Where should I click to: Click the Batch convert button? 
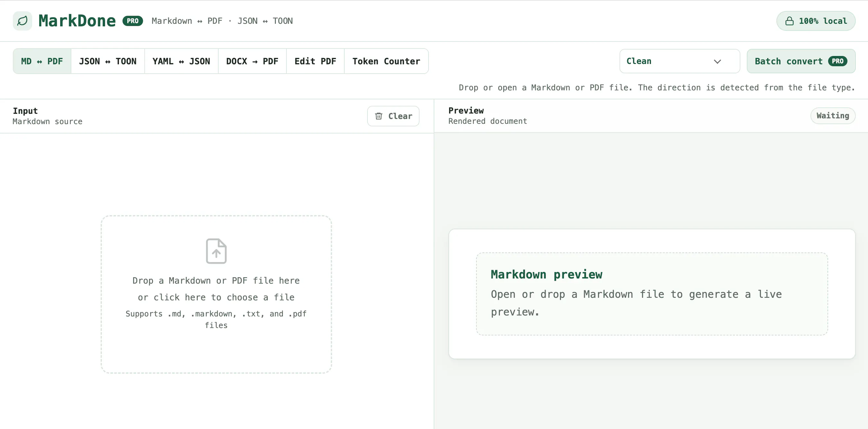point(801,61)
